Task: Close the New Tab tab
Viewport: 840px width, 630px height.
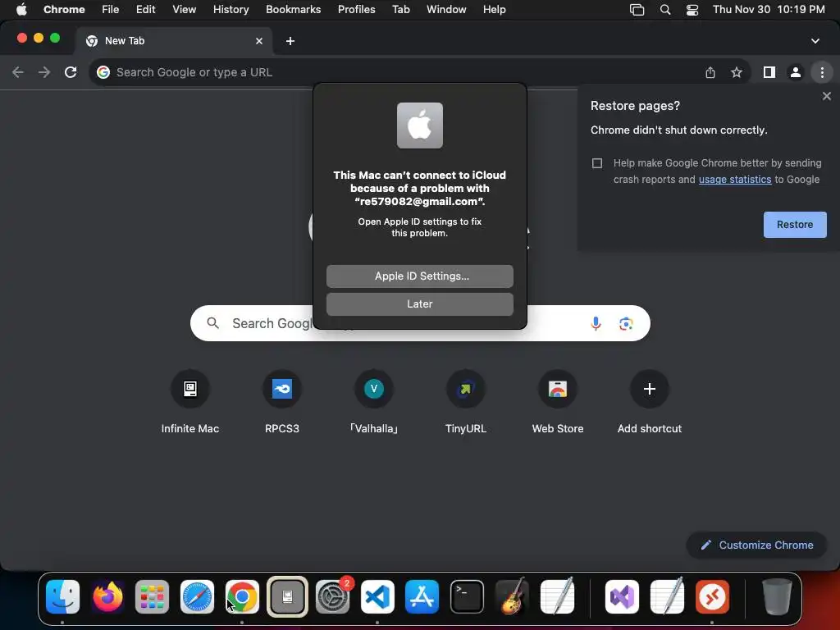Action: point(258,41)
